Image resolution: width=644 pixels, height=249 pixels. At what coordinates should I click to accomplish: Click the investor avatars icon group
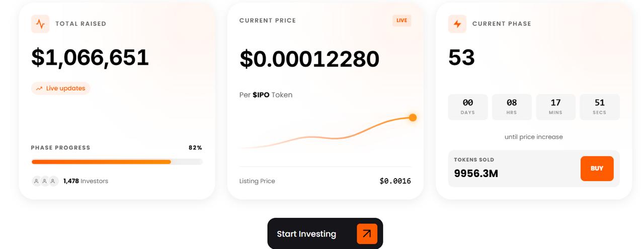click(x=45, y=181)
